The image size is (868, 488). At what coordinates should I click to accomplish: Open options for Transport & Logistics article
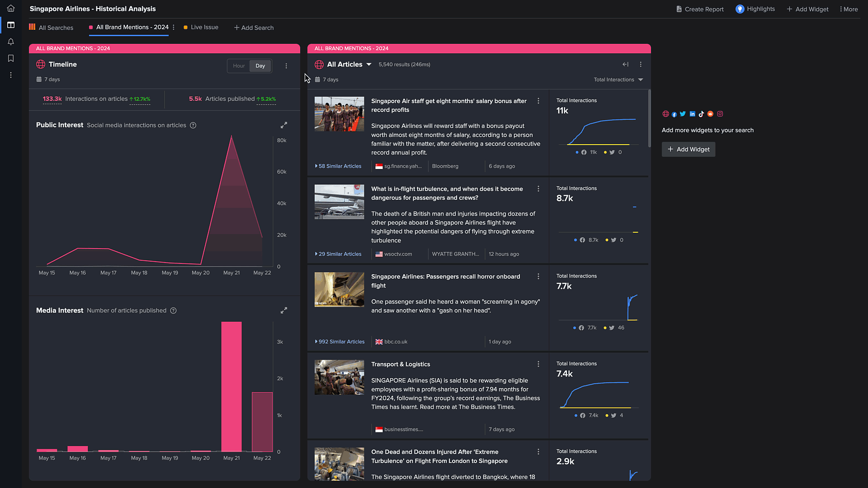pos(538,364)
